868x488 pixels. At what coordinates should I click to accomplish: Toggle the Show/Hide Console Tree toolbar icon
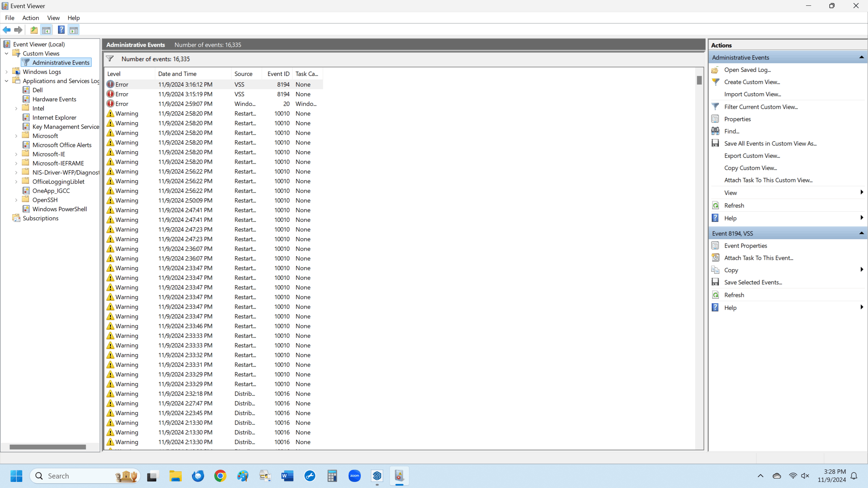tap(46, 30)
